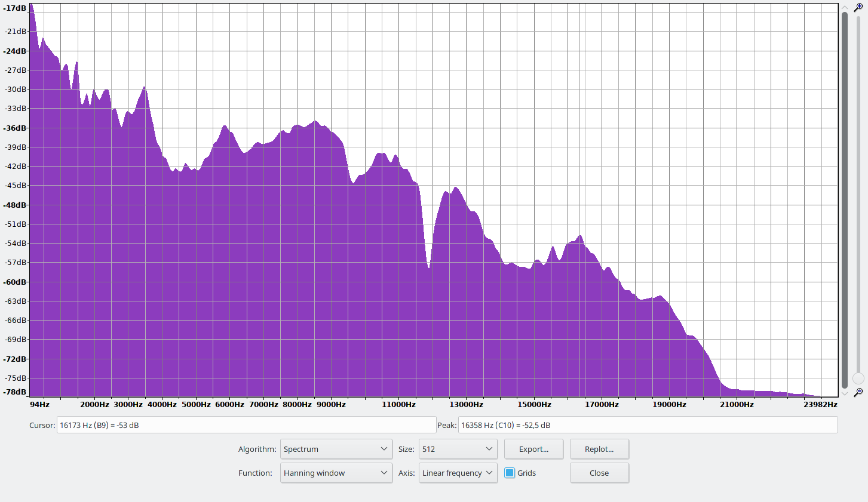The height and width of the screenshot is (502, 868).
Task: Click the 9000Hz frequency axis label
Action: pyautogui.click(x=331, y=404)
